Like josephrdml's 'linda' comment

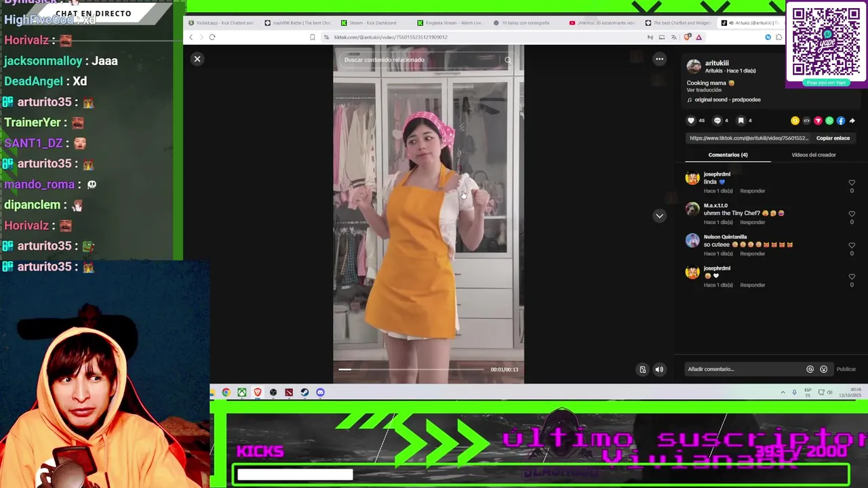[852, 183]
